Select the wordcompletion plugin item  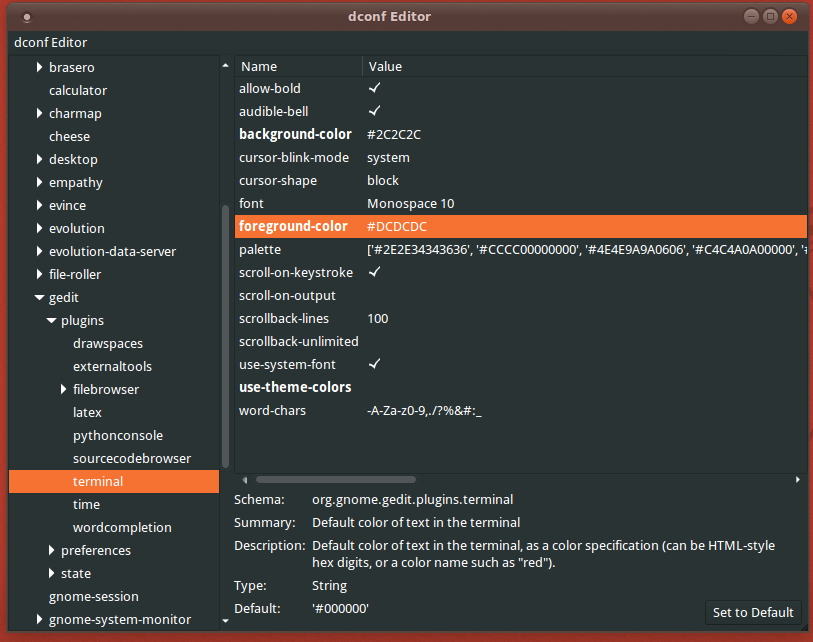point(122,527)
